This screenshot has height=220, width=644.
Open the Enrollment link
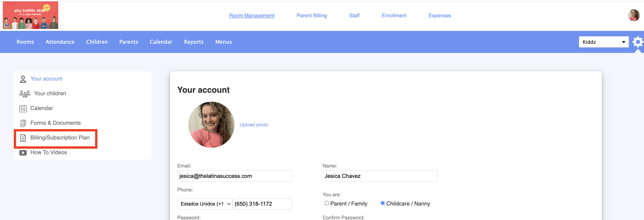pyautogui.click(x=394, y=15)
